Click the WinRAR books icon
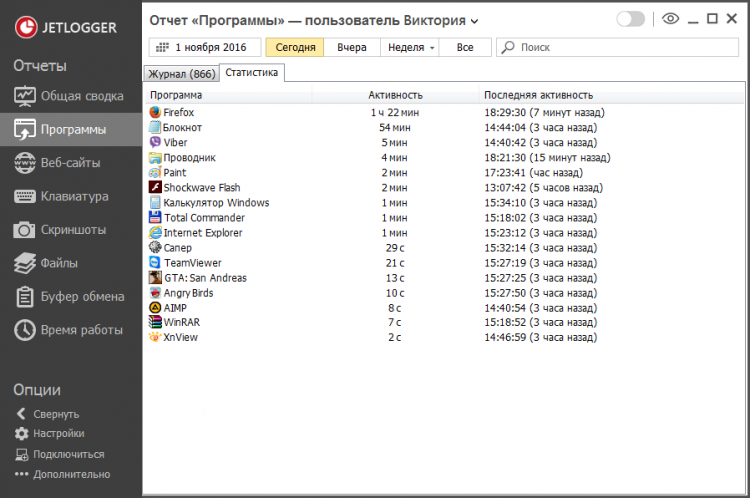The height and width of the screenshot is (498, 750). 155,322
